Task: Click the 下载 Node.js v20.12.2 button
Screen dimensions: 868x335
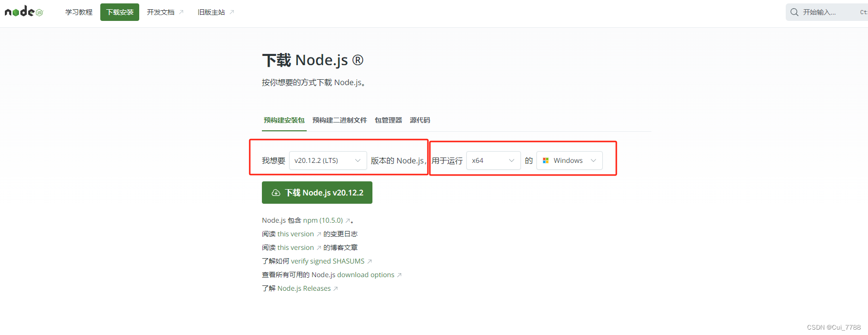Action: pyautogui.click(x=317, y=193)
